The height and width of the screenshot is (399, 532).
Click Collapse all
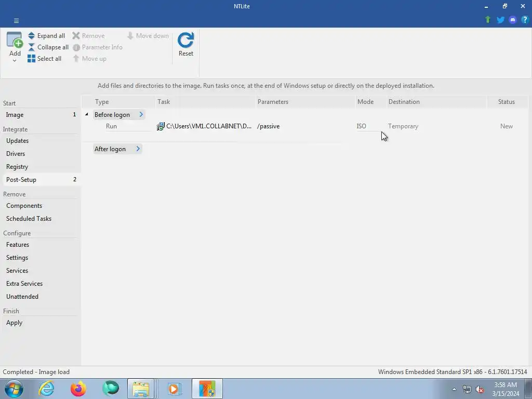pyautogui.click(x=48, y=47)
